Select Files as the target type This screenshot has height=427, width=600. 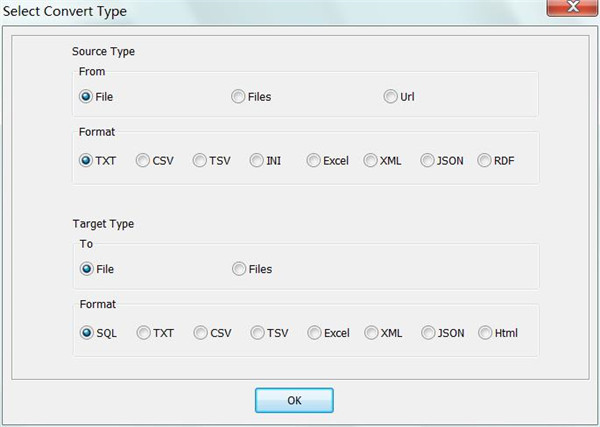point(239,269)
